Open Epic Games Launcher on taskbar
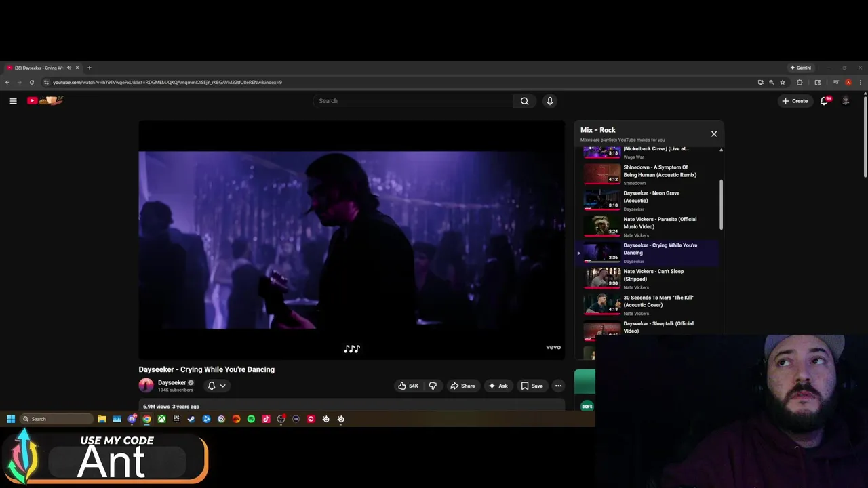Screen dimensions: 868x488 [176, 419]
